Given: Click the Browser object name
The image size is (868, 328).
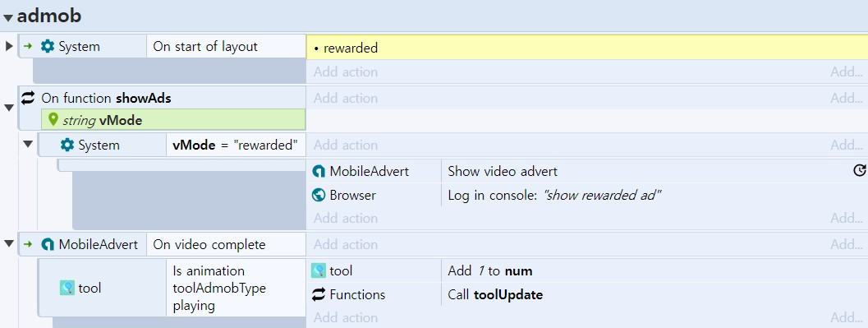Looking at the screenshot, I should click(x=352, y=195).
